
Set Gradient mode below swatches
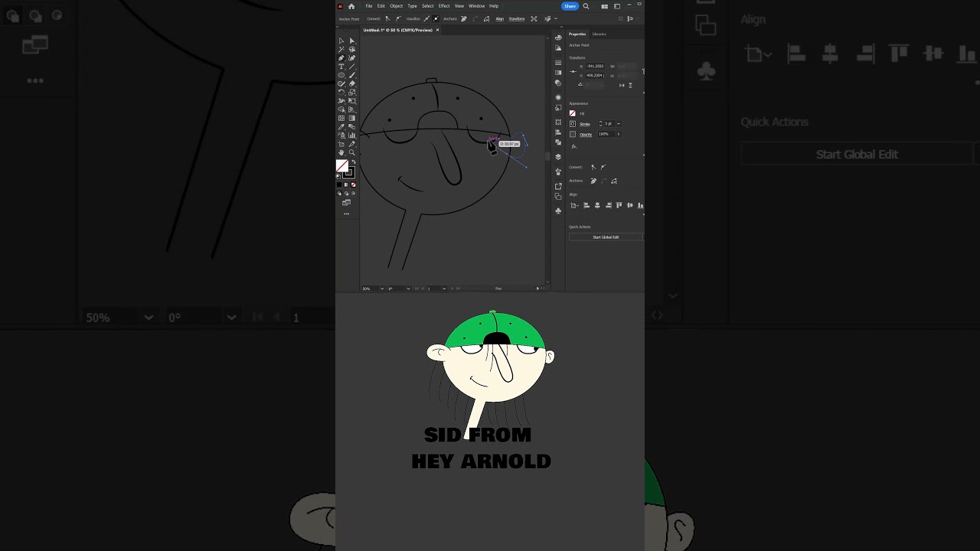(x=346, y=184)
